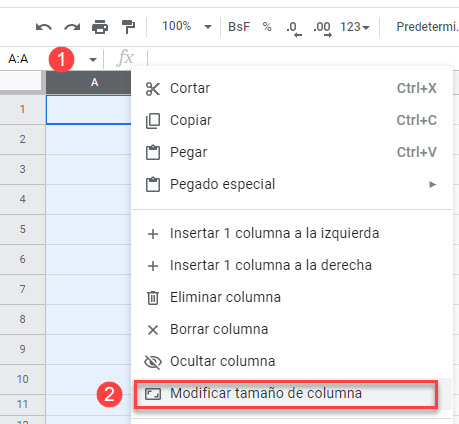Click the Redo arrow icon
The width and height of the screenshot is (459, 424).
[x=72, y=27]
